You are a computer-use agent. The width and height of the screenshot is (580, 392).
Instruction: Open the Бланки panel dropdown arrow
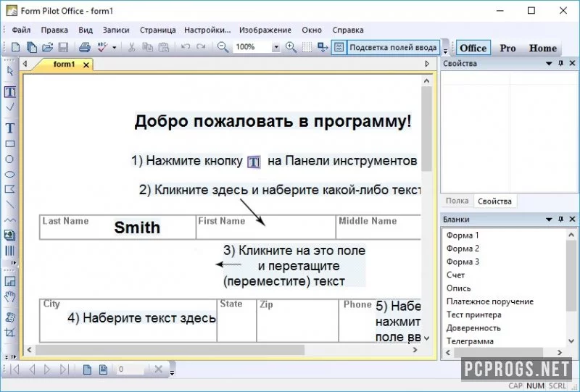[549, 220]
